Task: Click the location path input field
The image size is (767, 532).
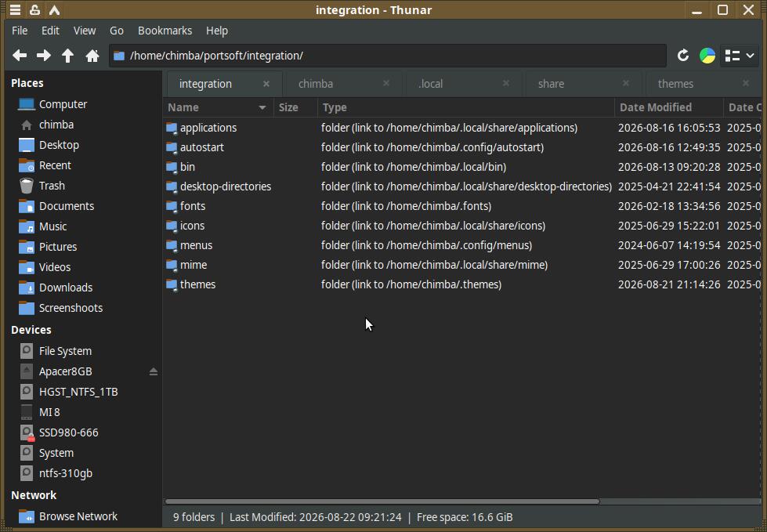Action: click(x=387, y=56)
